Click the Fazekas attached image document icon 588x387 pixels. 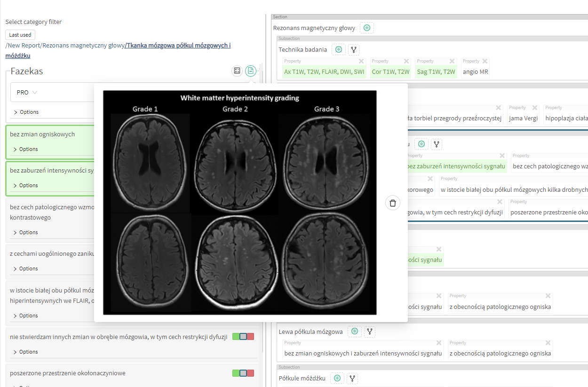click(x=251, y=71)
